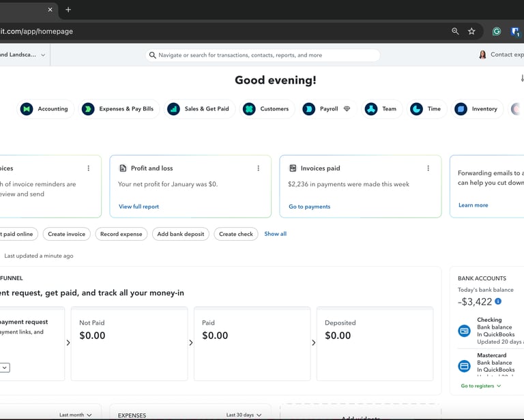This screenshot has width=524, height=420.
Task: Click the Mastercard account name
Action: point(491,355)
